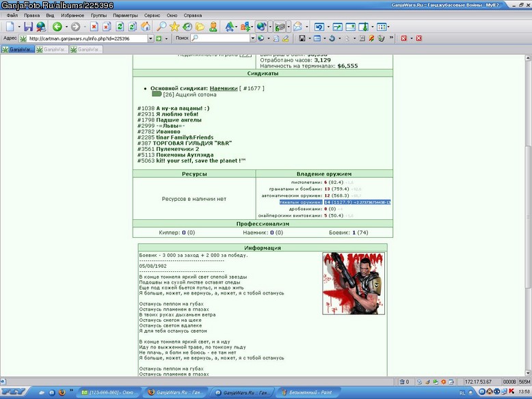This screenshot has width=532, height=399.
Task: Create a new blank page with the New icon
Action: [x=10, y=27]
